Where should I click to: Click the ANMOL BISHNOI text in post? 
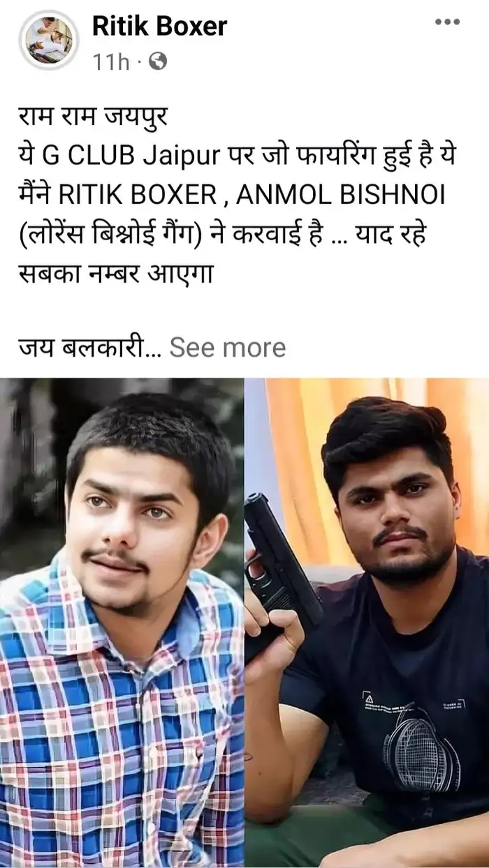[341, 194]
